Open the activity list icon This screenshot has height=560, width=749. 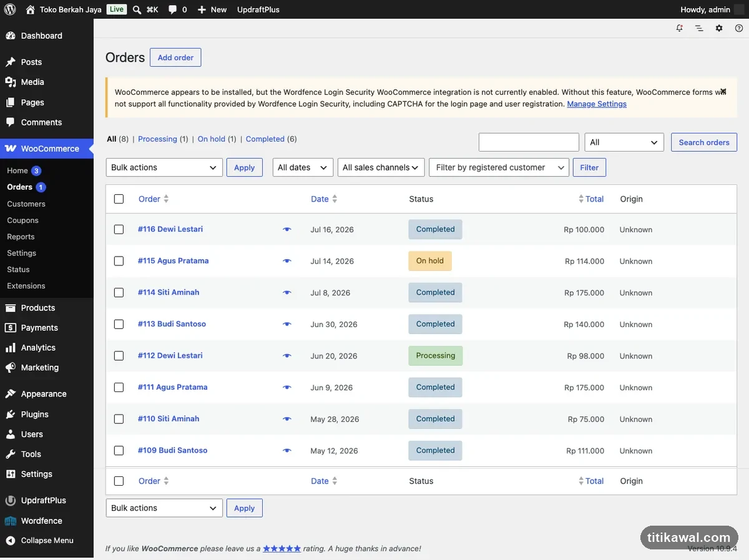(x=699, y=28)
